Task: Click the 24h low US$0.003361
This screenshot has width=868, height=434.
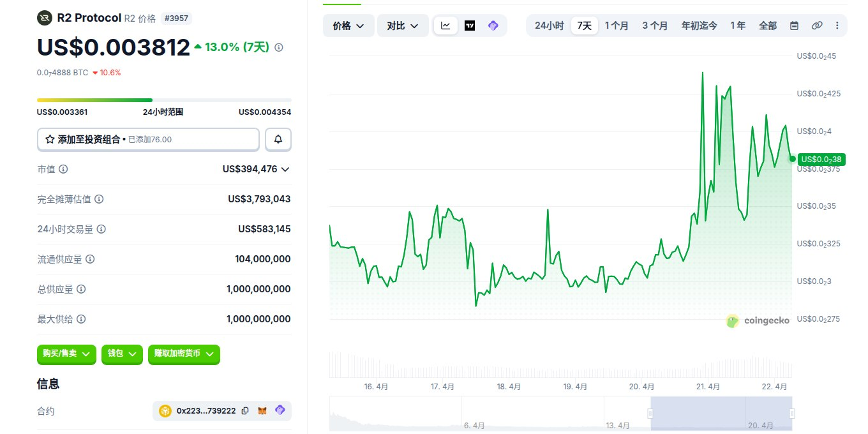Action: click(62, 112)
